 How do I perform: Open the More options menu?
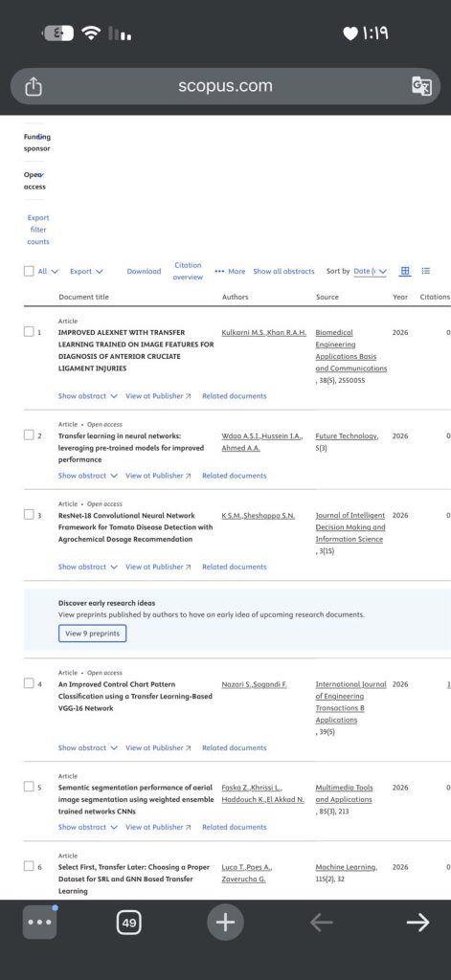click(230, 271)
